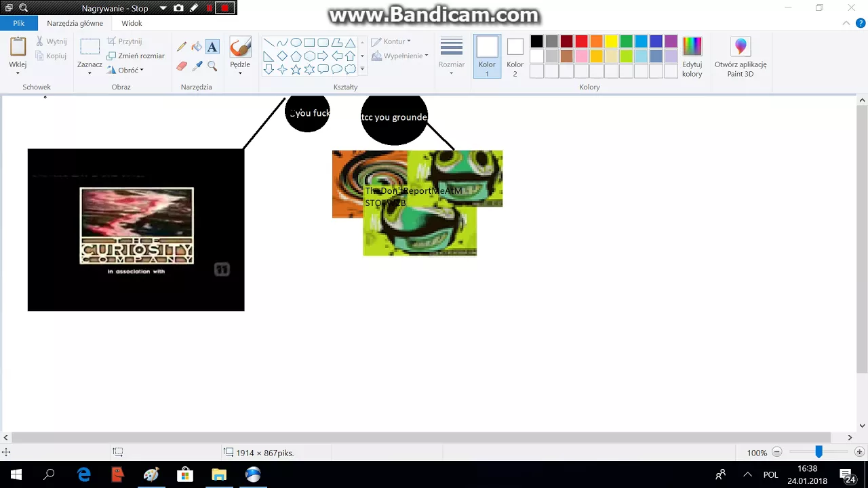Switch to the Widok tab

(x=132, y=23)
